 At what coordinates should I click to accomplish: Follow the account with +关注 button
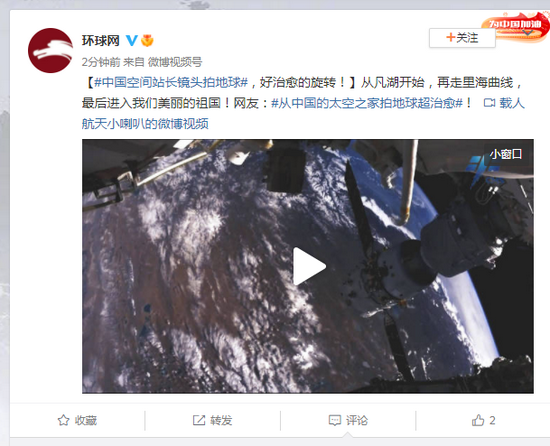(x=462, y=38)
